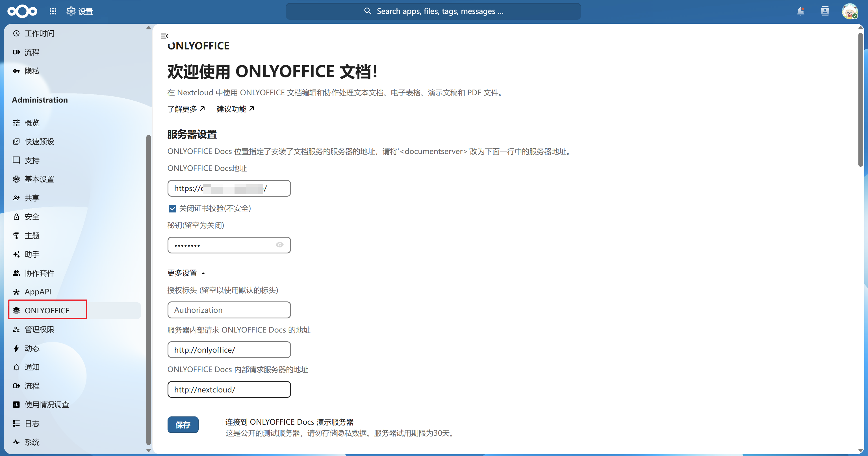Open the notifications bell icon
Image resolution: width=868 pixels, height=456 pixels.
800,12
